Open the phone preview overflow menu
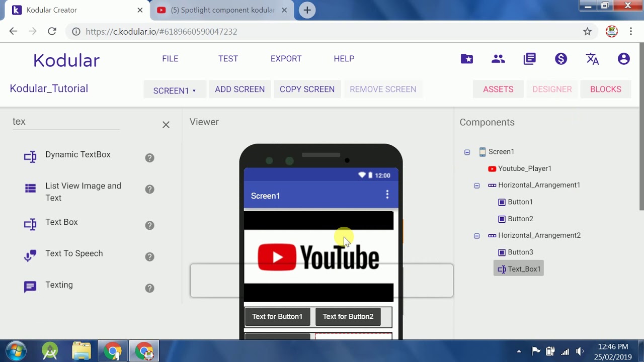644x362 pixels. [387, 195]
